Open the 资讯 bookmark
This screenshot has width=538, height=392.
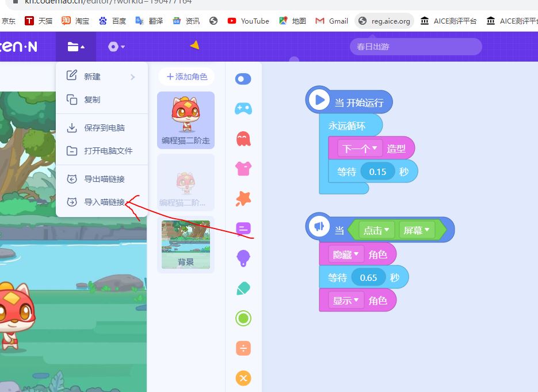click(186, 21)
